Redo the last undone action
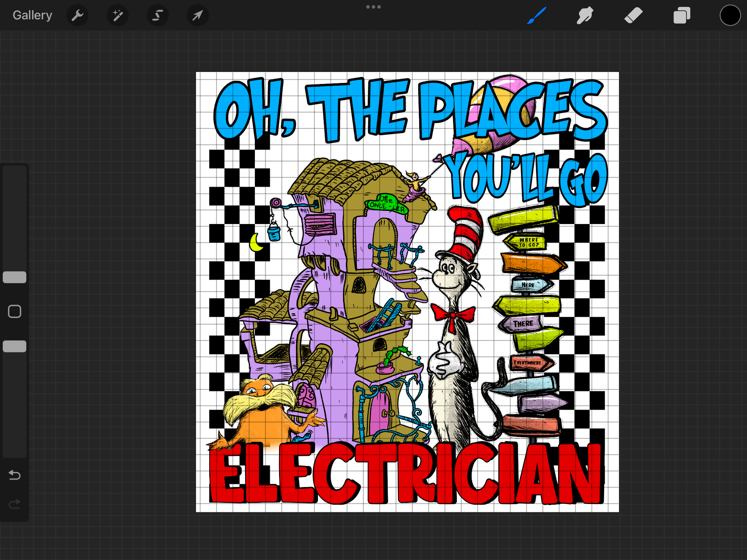 coord(15,504)
